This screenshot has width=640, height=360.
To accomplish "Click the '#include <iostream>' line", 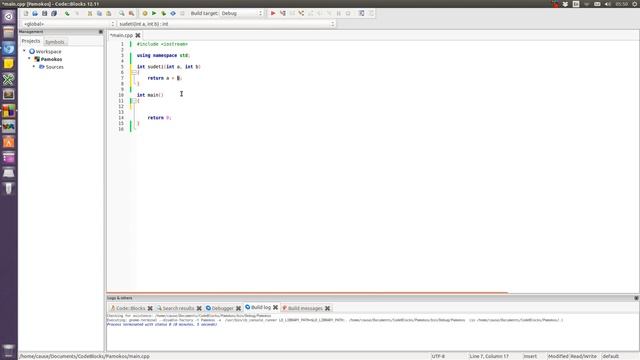I will [x=162, y=44].
